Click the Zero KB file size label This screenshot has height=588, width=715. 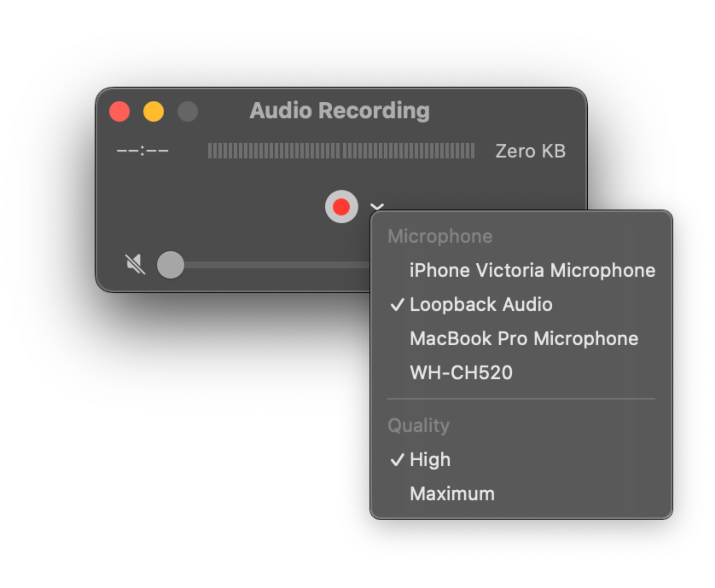click(x=530, y=151)
